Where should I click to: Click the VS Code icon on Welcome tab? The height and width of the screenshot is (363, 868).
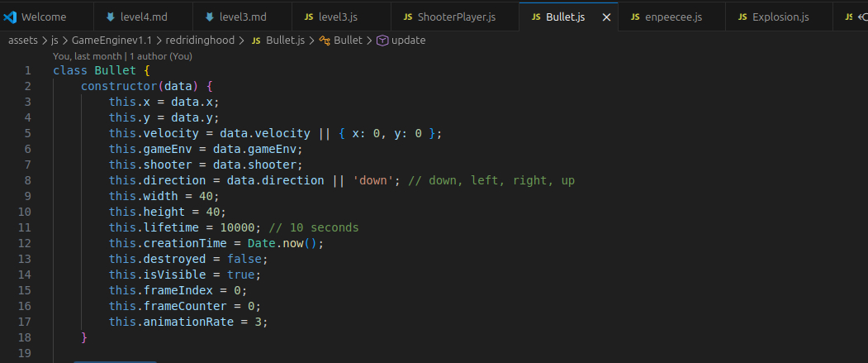[9, 17]
